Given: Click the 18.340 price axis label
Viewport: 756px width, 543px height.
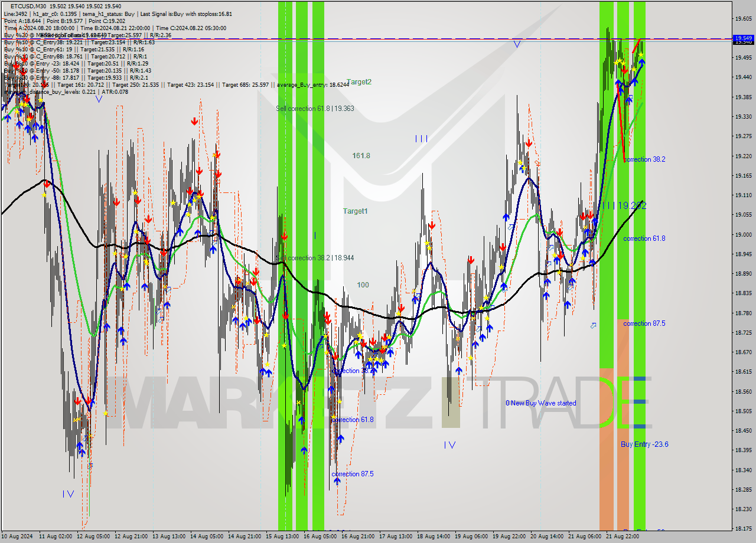Looking at the screenshot, I should 743,470.
